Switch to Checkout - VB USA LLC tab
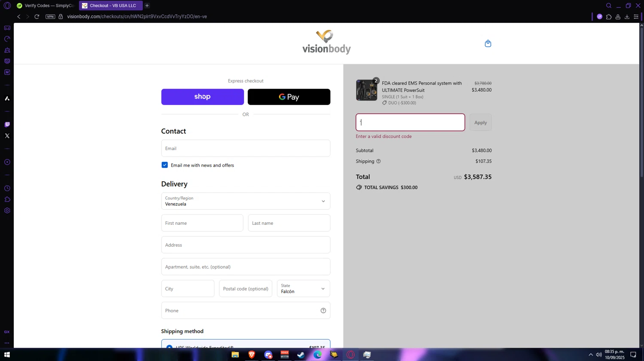 click(x=110, y=6)
